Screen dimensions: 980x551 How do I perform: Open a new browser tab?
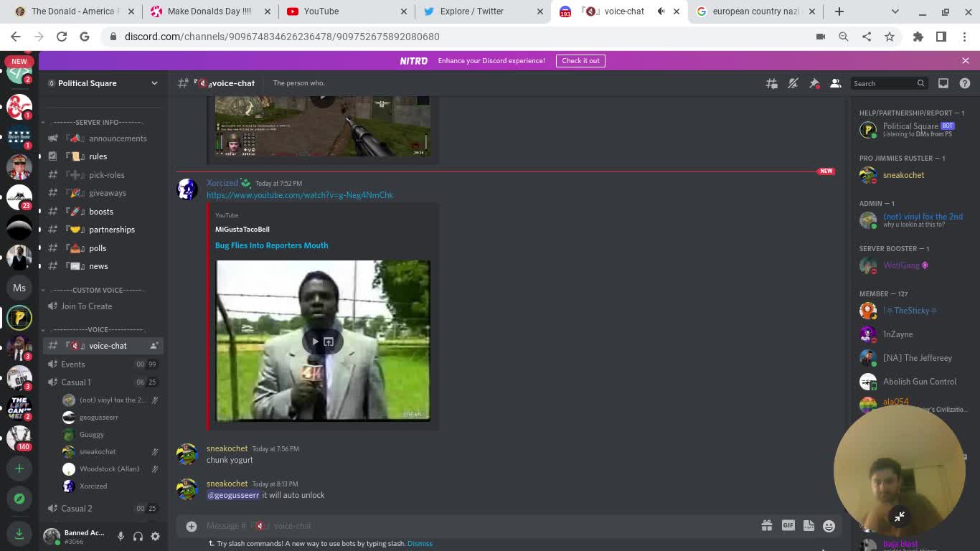pyautogui.click(x=839, y=11)
